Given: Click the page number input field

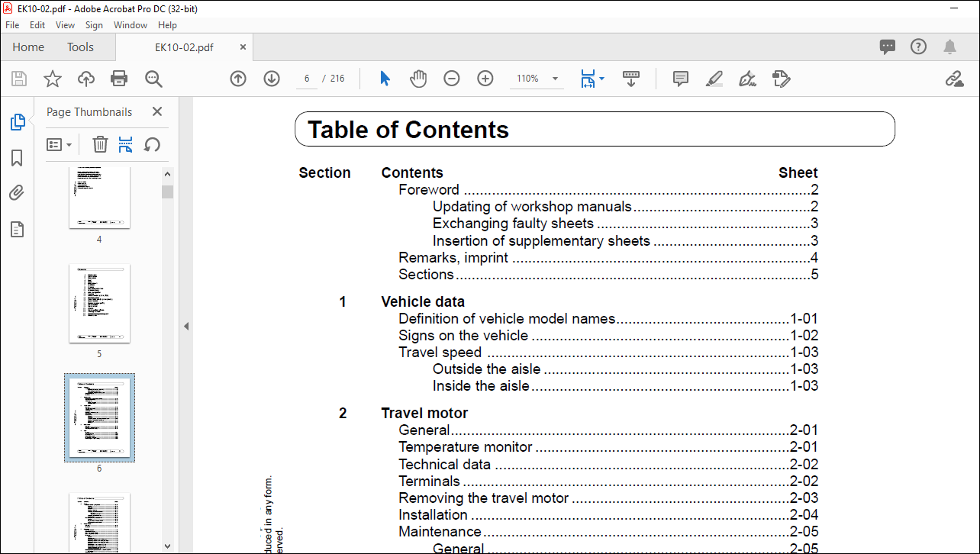Looking at the screenshot, I should point(307,79).
